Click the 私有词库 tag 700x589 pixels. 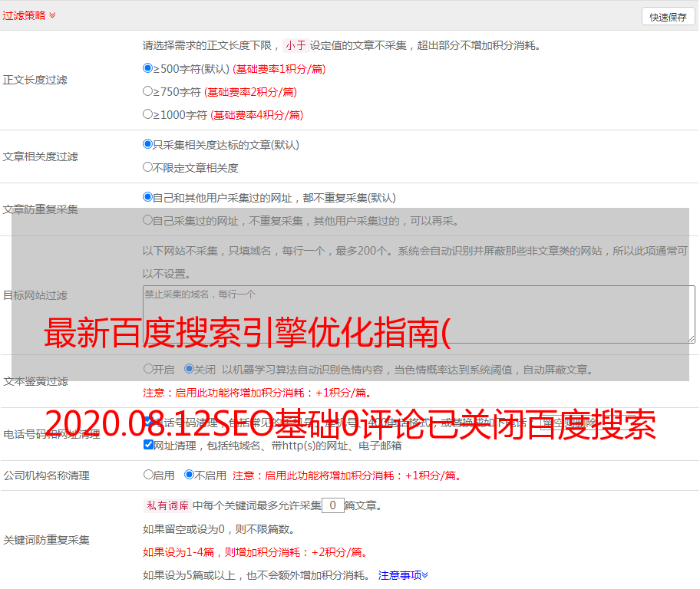tap(168, 505)
